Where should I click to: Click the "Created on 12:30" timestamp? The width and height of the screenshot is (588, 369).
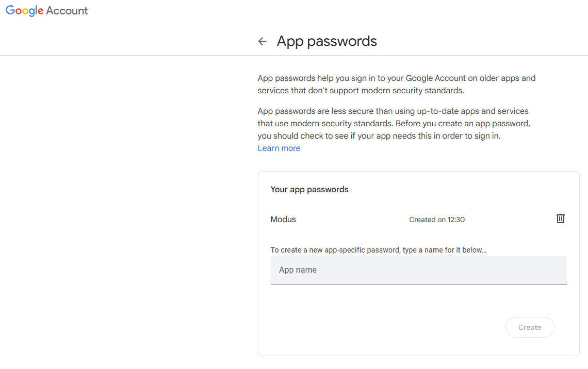click(436, 220)
